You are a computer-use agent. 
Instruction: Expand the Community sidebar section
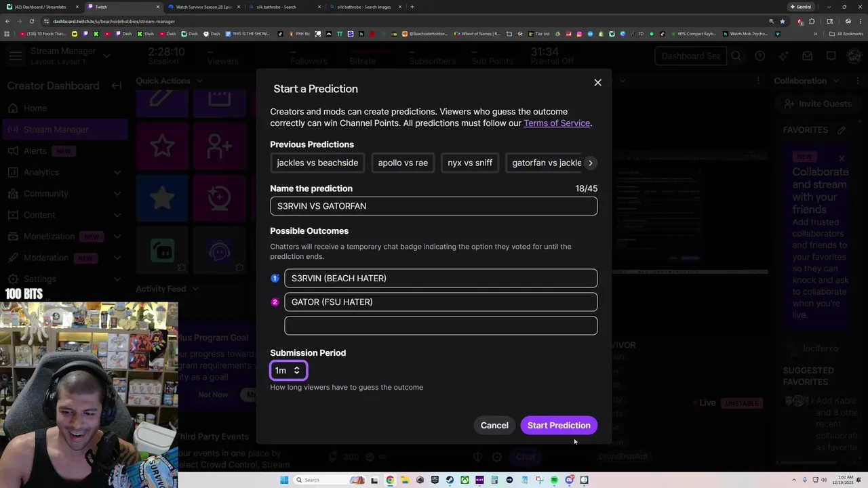coord(117,193)
